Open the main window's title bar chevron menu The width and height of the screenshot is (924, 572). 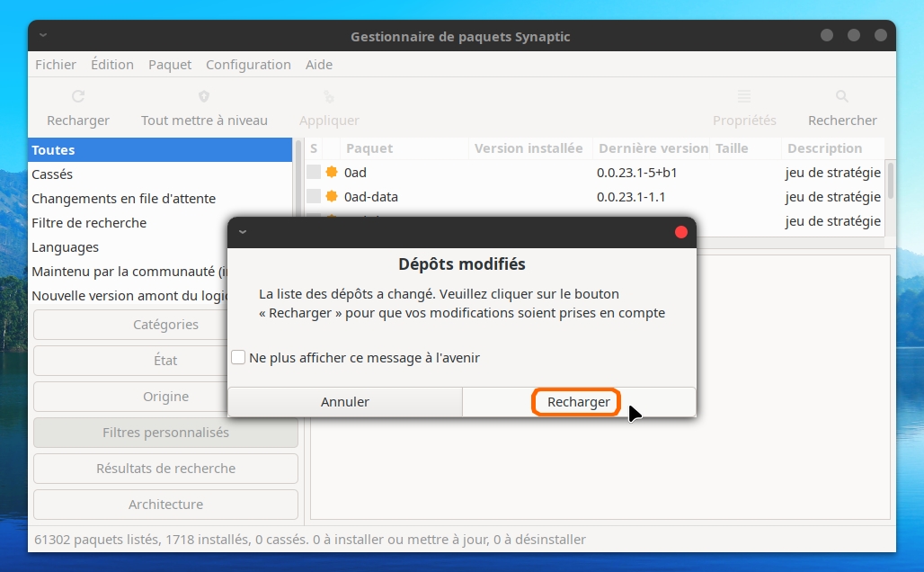42,36
